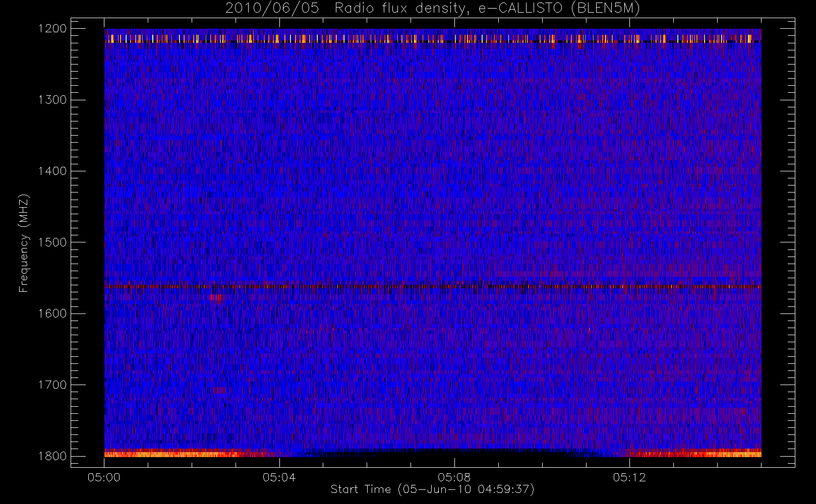Click the 1600 frequency tick label
Image resolution: width=816 pixels, height=504 pixels.
point(53,313)
